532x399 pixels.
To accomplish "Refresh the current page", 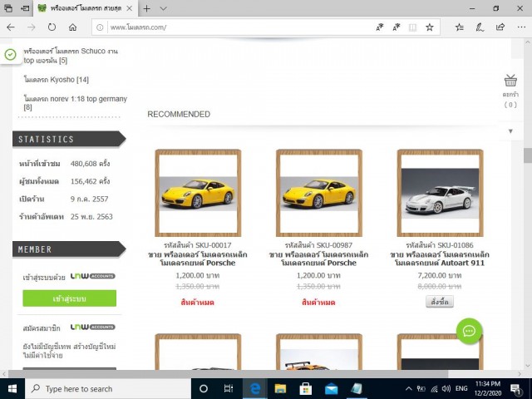I will [52, 27].
